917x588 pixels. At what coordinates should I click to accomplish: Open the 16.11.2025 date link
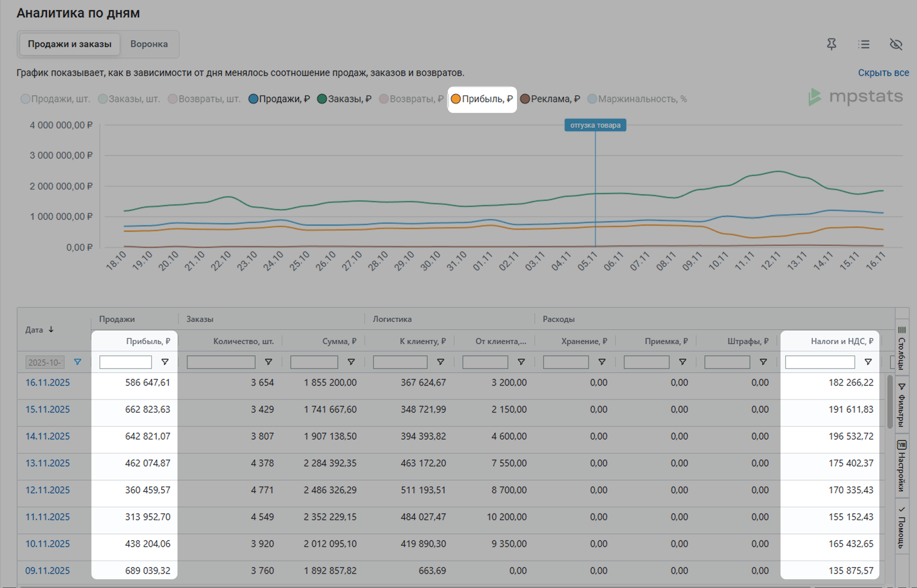pyautogui.click(x=47, y=382)
